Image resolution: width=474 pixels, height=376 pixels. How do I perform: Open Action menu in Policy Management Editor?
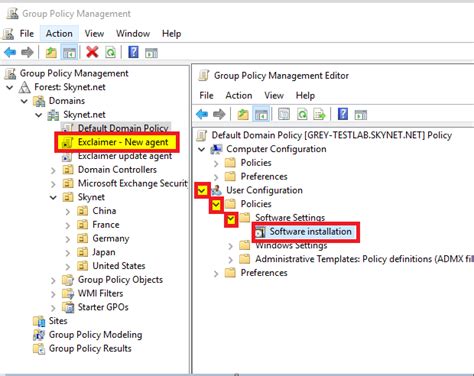pos(239,96)
